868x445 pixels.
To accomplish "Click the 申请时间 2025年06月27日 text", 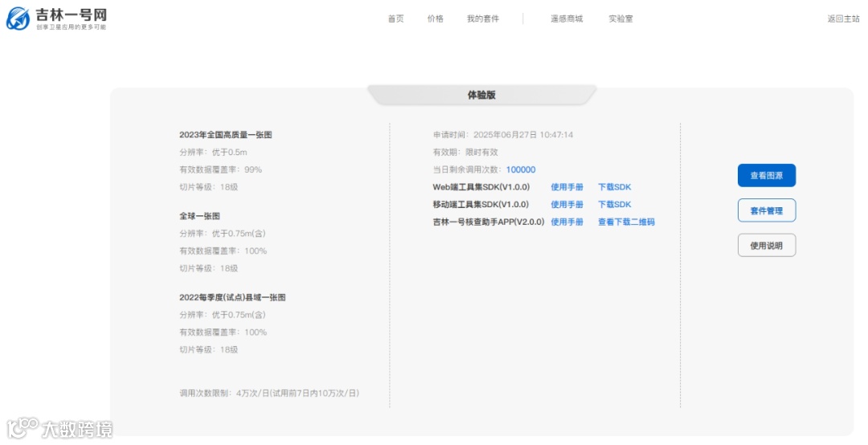I will [502, 134].
